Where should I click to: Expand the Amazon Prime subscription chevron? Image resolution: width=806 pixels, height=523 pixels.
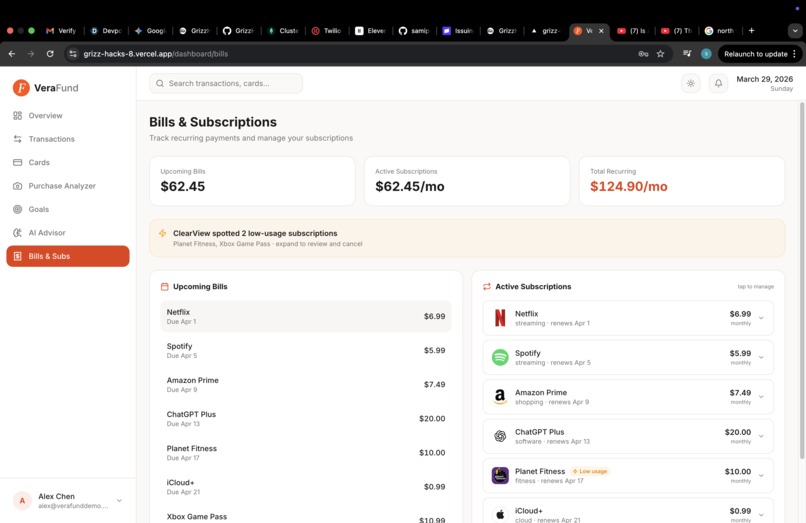pyautogui.click(x=761, y=396)
